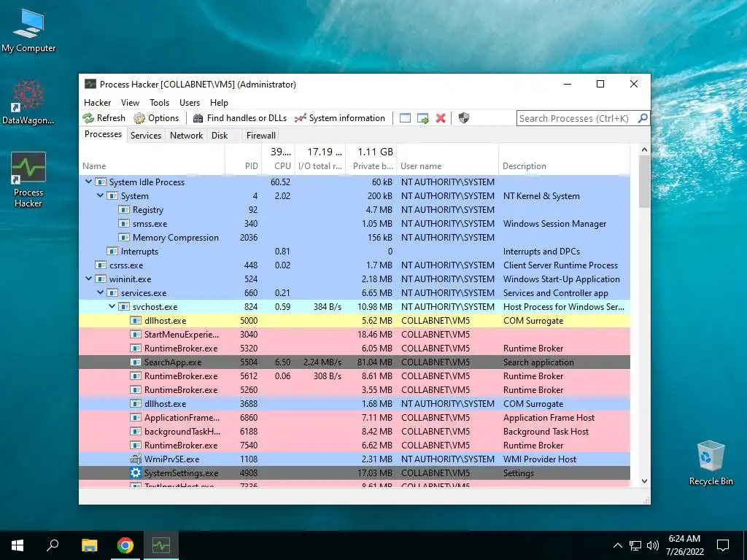Click find window and thread icon
Screen dimensions: 747x560
(422, 118)
